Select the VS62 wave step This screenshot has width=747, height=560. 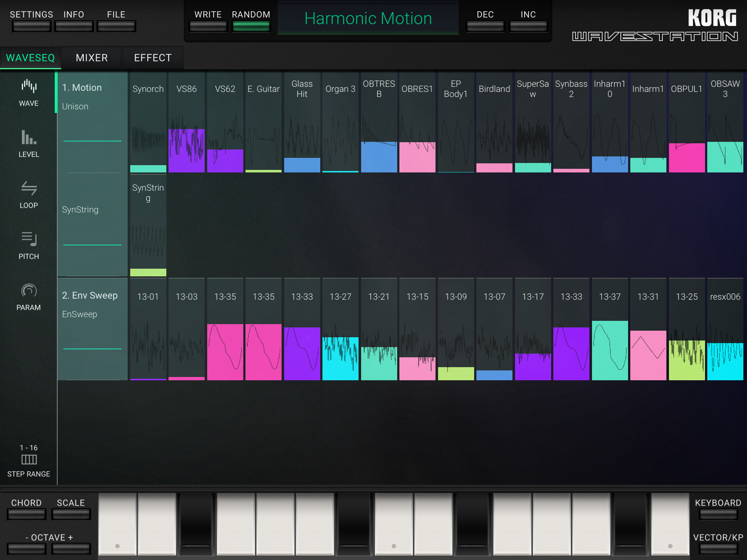tap(225, 122)
